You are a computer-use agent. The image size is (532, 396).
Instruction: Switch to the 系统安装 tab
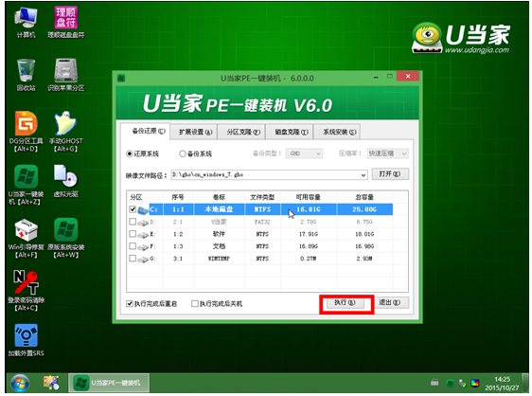click(x=337, y=132)
